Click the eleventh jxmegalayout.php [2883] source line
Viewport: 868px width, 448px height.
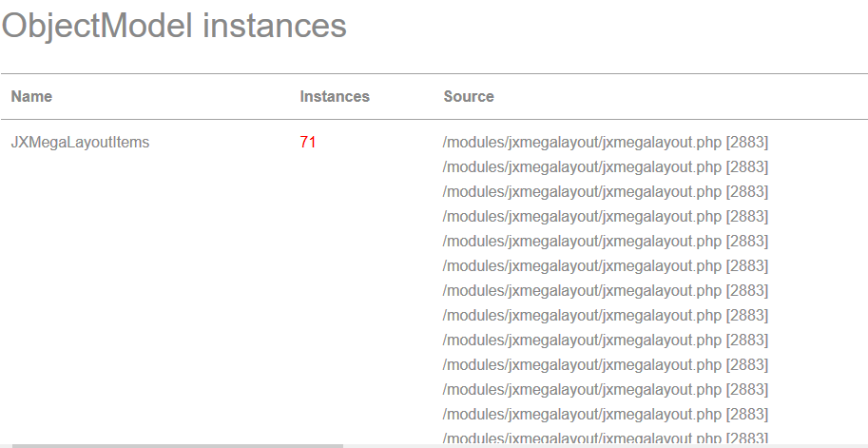coord(606,389)
